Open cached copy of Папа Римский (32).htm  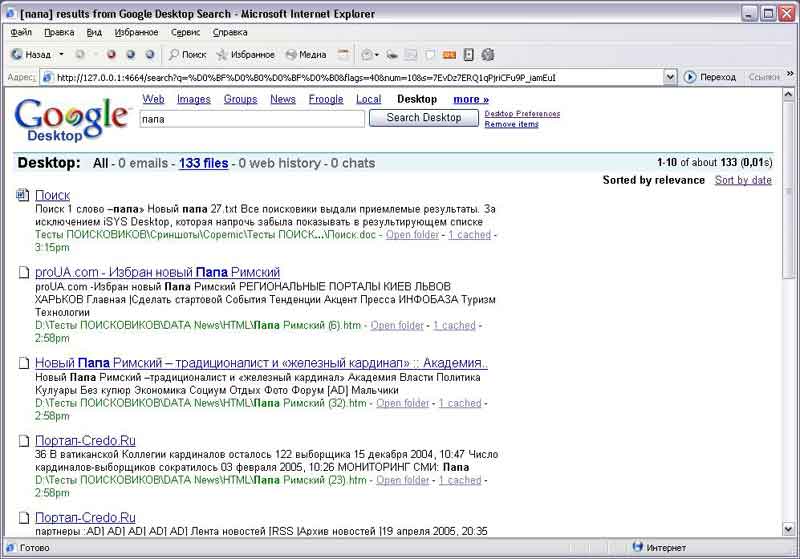[460, 403]
